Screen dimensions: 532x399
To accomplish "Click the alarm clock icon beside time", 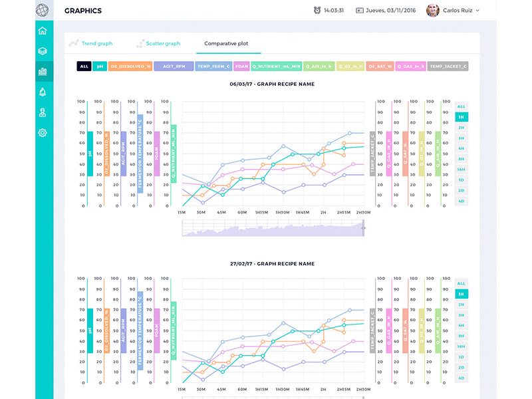I will pyautogui.click(x=317, y=11).
